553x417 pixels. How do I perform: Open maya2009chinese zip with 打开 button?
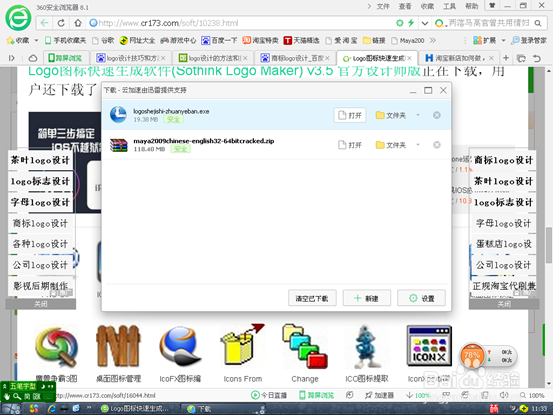pyautogui.click(x=350, y=145)
